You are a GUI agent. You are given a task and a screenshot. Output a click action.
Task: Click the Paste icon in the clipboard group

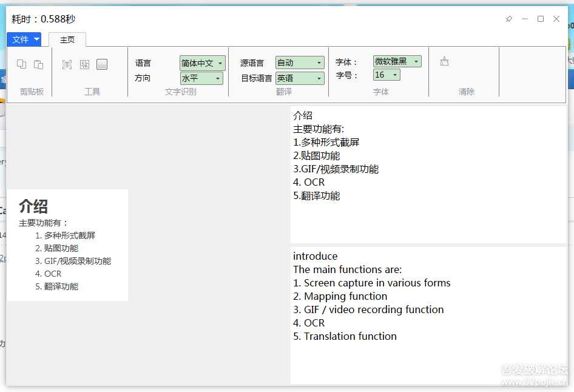[x=38, y=63]
